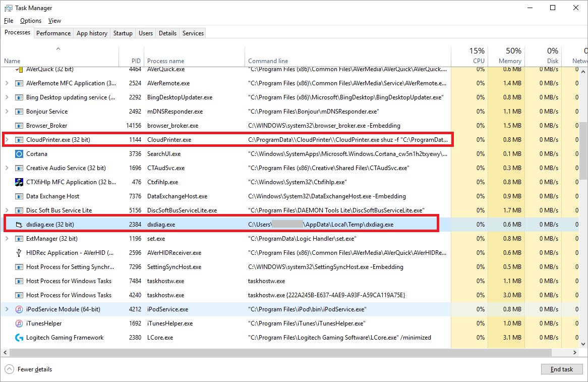
Task: Select PID 14156 cell
Action: pyautogui.click(x=134, y=126)
